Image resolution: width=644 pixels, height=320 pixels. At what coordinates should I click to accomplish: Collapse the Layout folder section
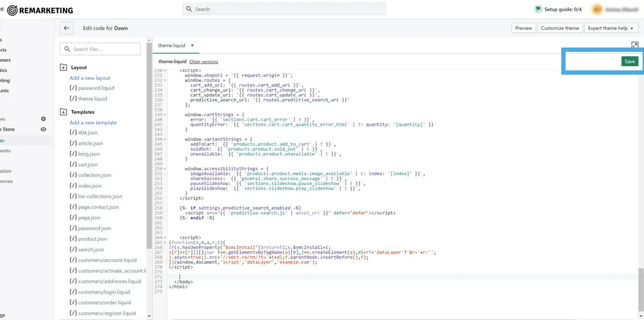[x=64, y=68]
